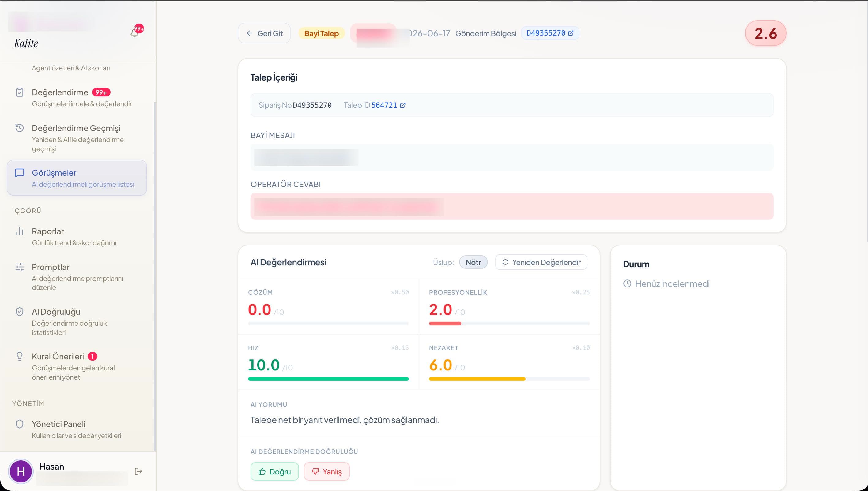Click the Görüşmeler chat bubble icon
Image resolution: width=868 pixels, height=491 pixels.
[20, 173]
